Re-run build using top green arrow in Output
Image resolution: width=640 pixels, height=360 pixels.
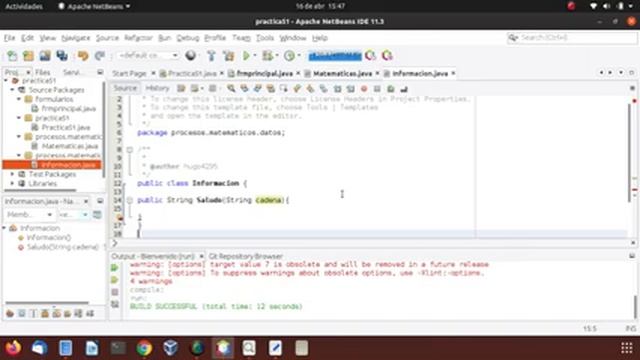click(x=115, y=268)
